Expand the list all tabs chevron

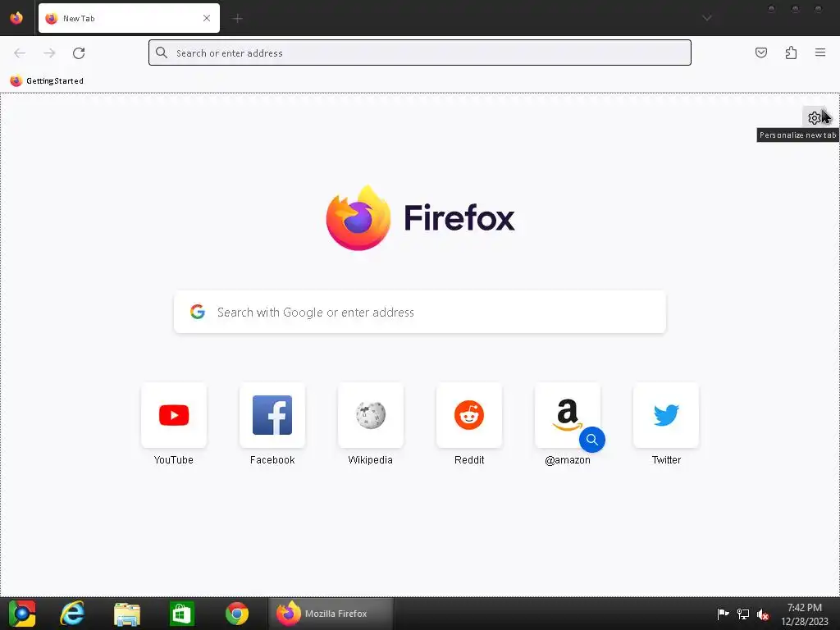(707, 18)
